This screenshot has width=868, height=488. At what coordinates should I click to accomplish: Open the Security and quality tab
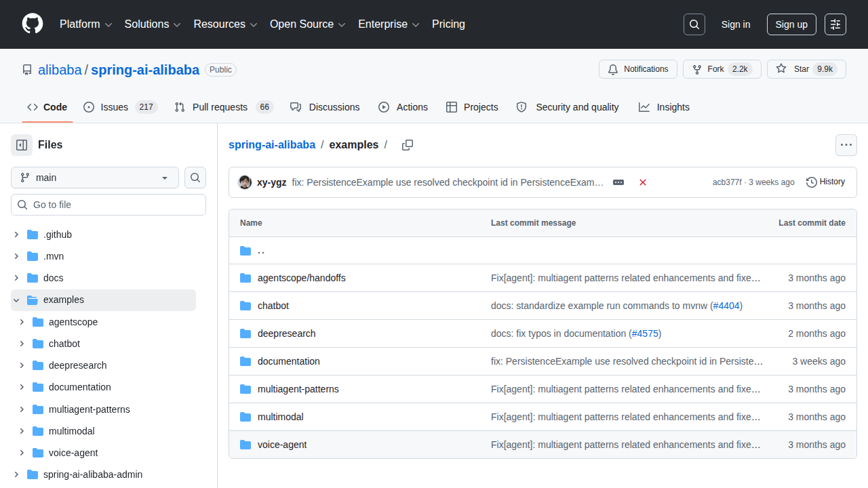[568, 107]
